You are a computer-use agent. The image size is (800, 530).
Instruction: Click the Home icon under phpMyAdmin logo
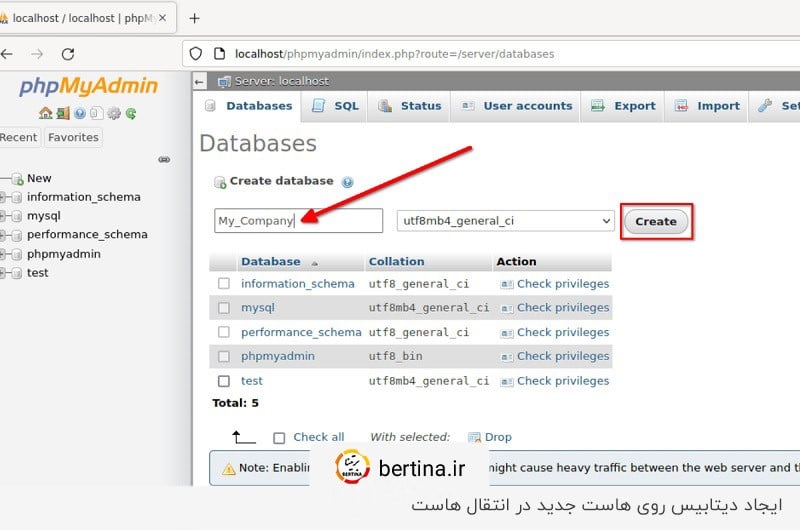[x=45, y=113]
